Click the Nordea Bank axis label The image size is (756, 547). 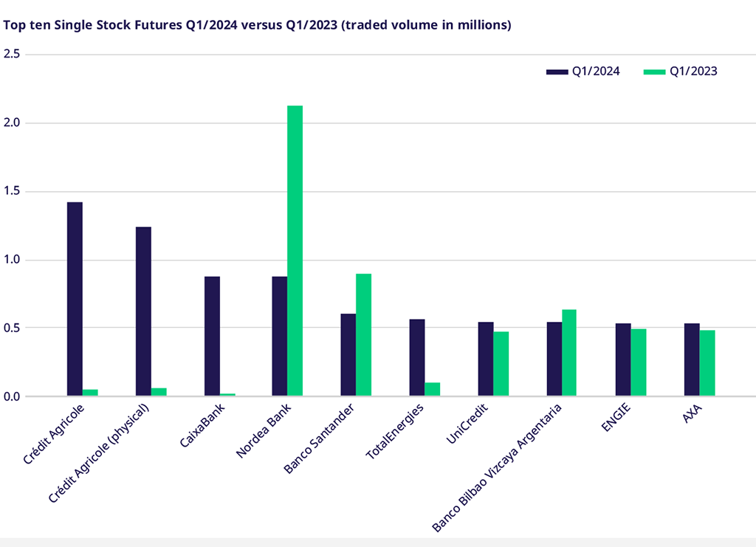265,430
